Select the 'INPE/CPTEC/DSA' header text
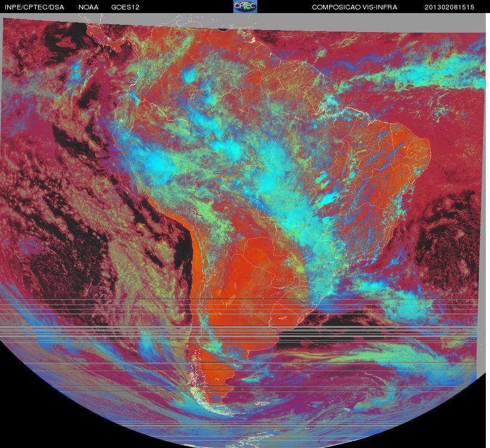Screen dimensions: 490x448 34,7
